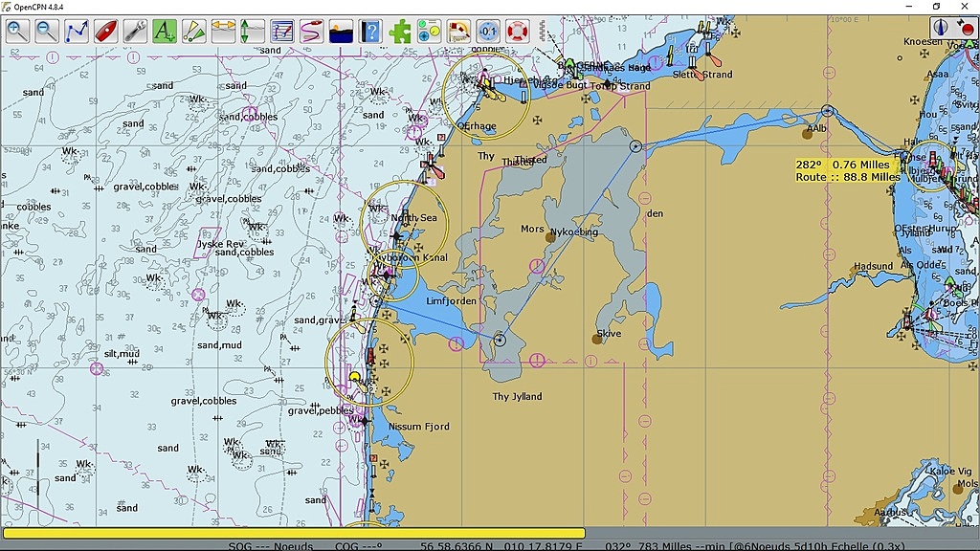The image size is (980, 551).
Task: Click the compass north-up indicator
Action: tap(941, 28)
